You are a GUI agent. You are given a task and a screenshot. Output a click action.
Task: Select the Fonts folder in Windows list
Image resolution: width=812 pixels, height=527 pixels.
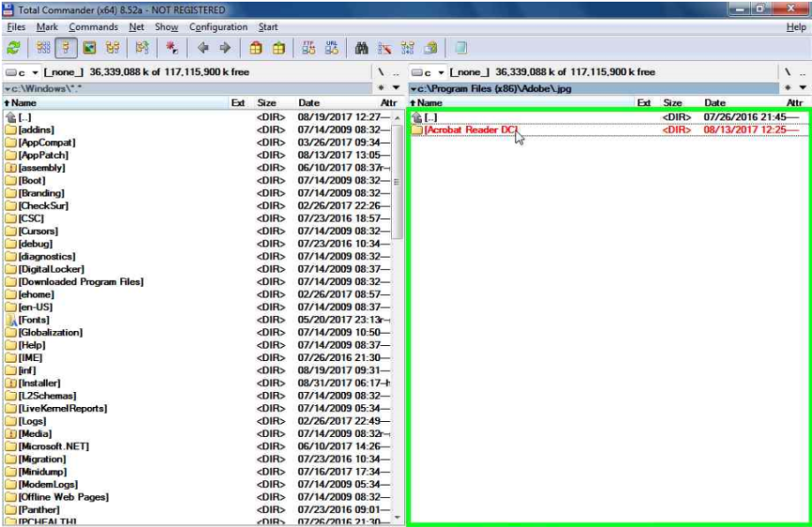34,320
